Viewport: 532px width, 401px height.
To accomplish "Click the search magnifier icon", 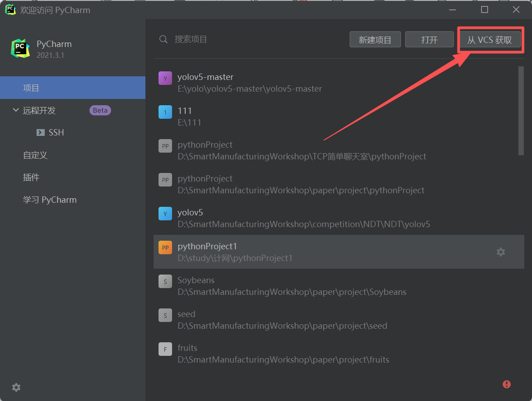I will pyautogui.click(x=163, y=39).
